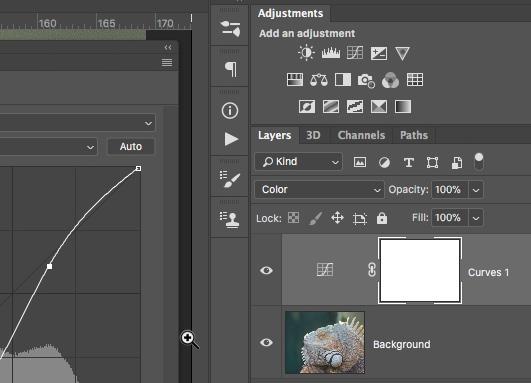
Task: Add a Posterize adjustment
Action: [331, 107]
